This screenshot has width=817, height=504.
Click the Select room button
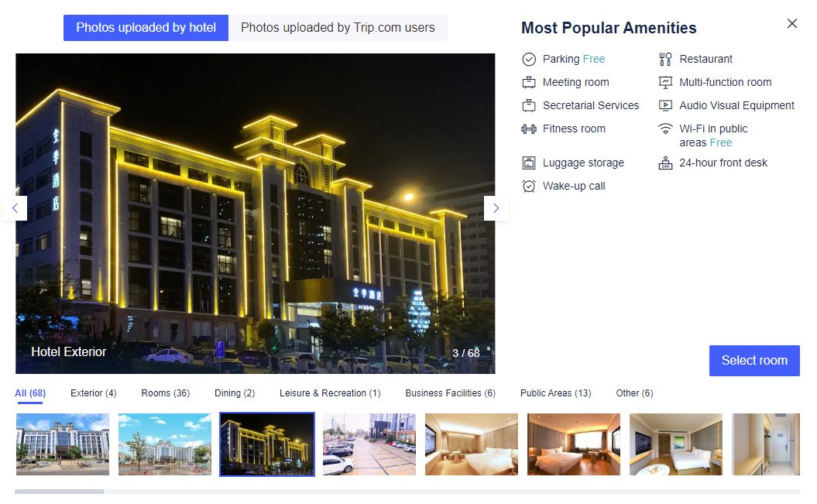(x=754, y=360)
